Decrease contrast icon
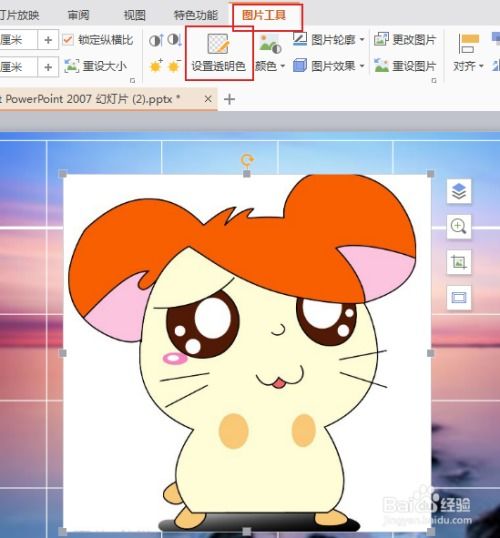 (175, 40)
